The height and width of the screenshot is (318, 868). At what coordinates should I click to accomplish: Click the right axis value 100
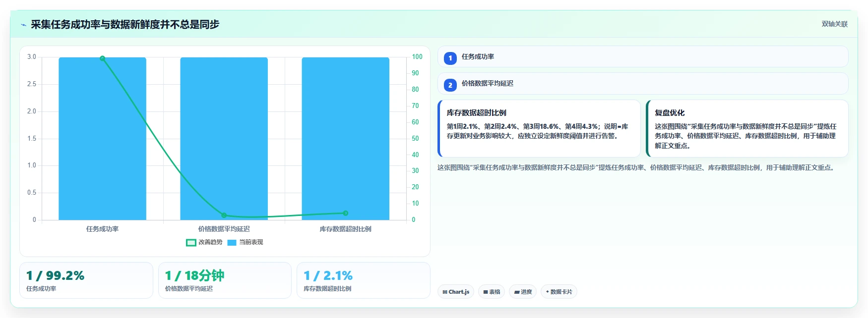click(x=417, y=57)
